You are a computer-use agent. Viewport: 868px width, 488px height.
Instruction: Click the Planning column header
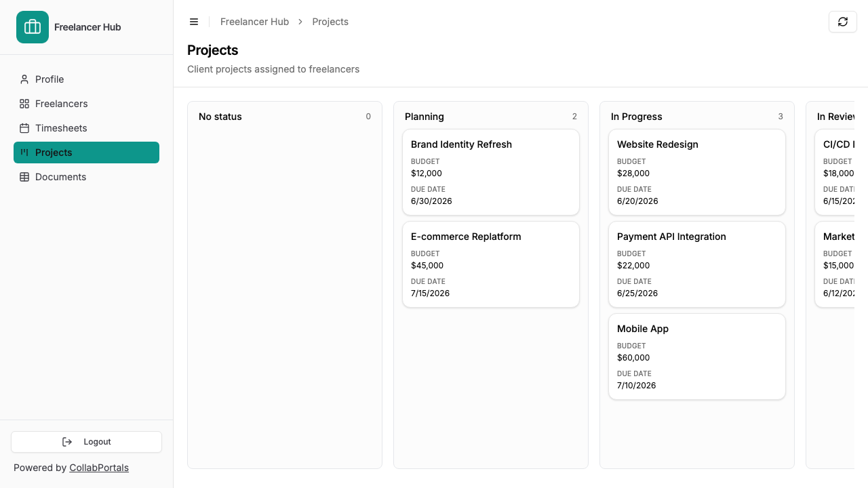point(425,117)
